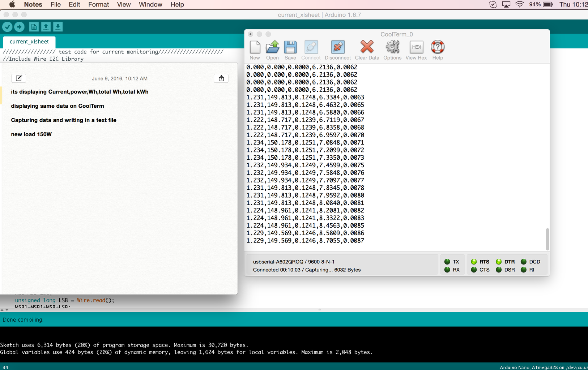Click the note line about capturing data to text file
Image resolution: width=588 pixels, height=370 pixels.
[64, 120]
